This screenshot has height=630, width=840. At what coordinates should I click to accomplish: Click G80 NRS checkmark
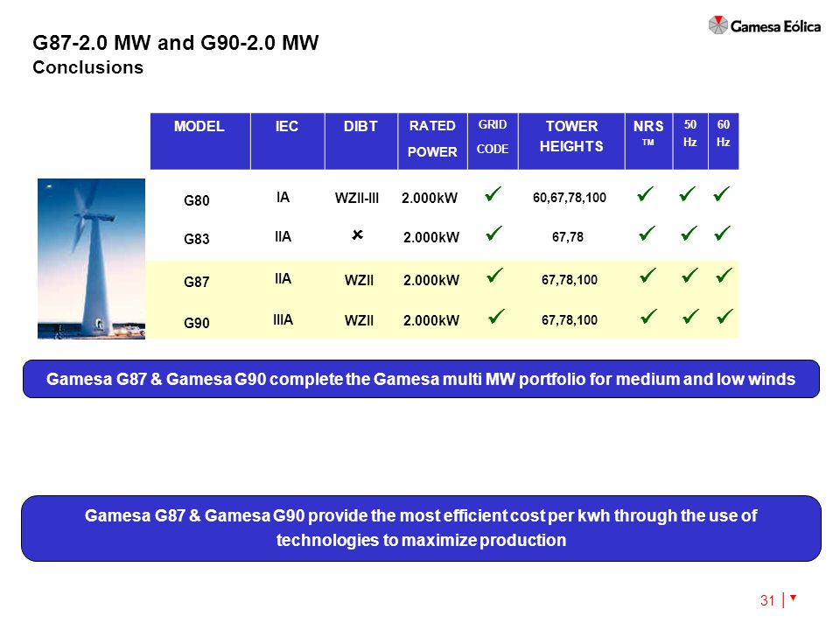(646, 194)
